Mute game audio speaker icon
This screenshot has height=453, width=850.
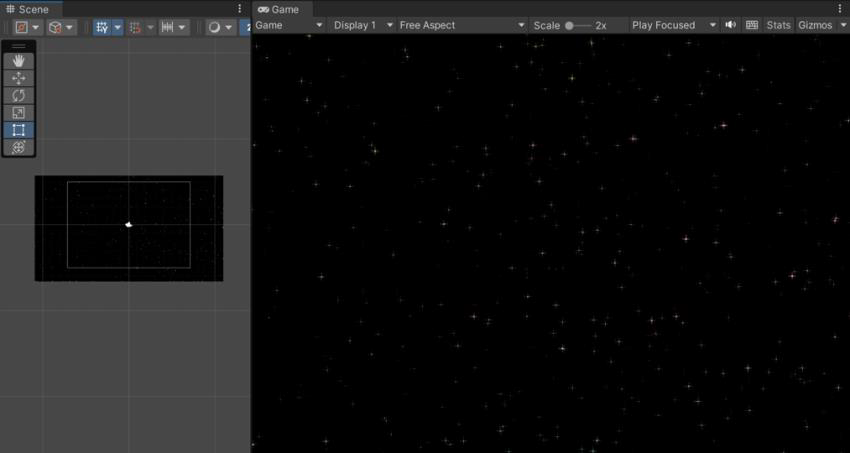coord(731,25)
